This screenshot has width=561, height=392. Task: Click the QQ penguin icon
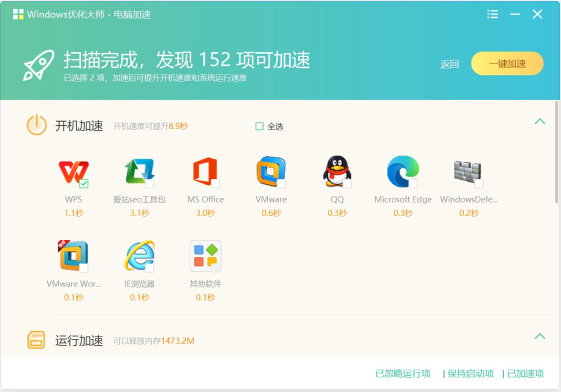(337, 171)
